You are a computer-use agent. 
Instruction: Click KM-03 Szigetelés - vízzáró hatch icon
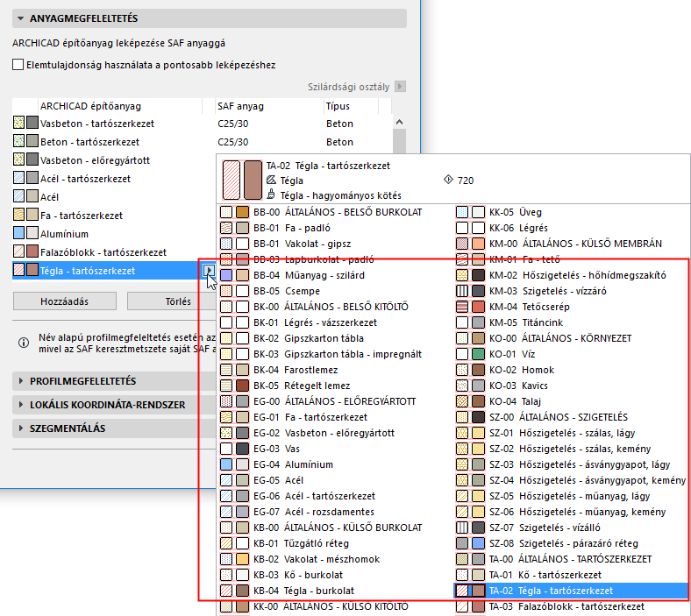462,291
